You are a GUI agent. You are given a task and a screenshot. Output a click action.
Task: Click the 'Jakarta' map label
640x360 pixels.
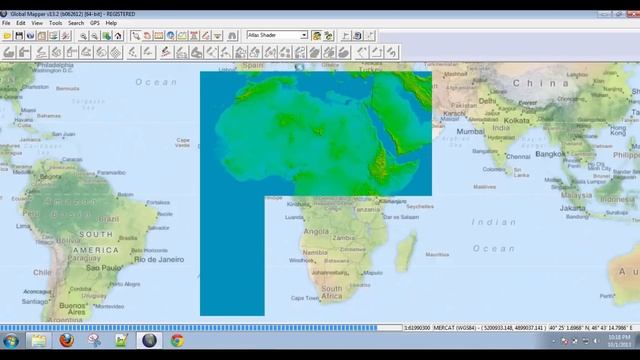click(573, 208)
